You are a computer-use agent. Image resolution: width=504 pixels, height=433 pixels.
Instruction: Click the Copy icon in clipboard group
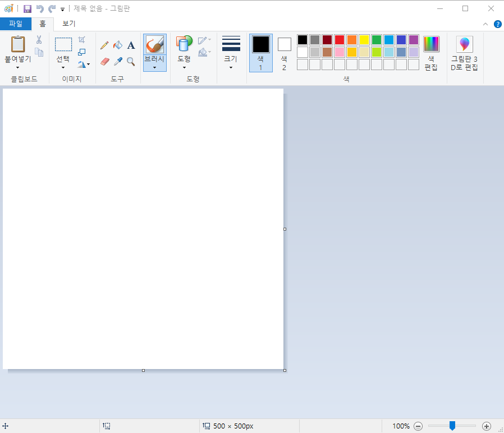tap(39, 52)
